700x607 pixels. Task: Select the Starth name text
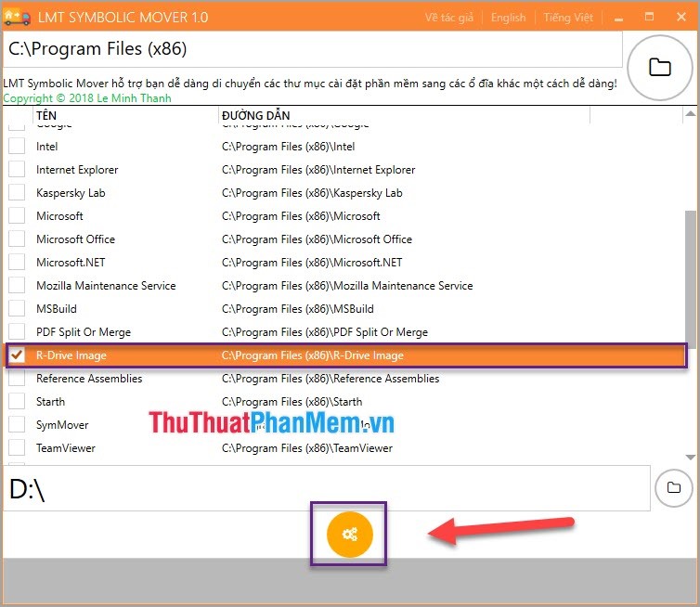pos(50,402)
